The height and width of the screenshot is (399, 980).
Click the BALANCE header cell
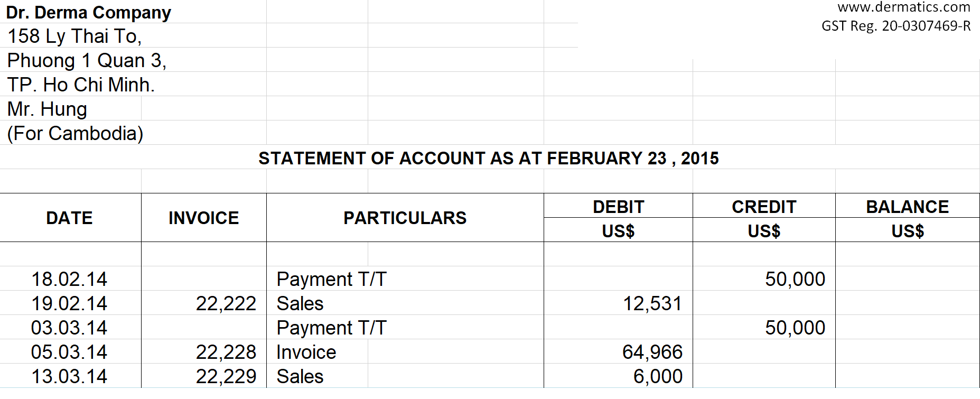907,207
